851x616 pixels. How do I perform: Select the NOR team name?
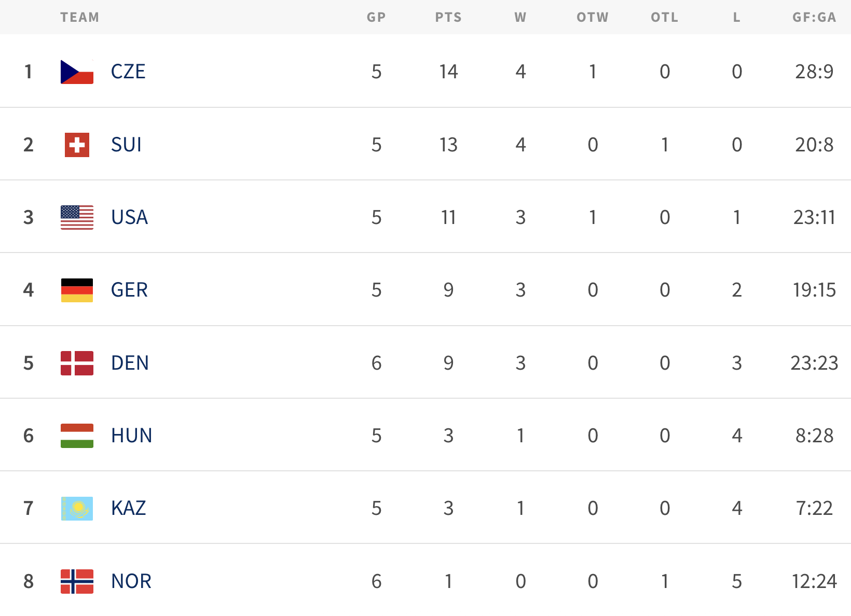[131, 581]
